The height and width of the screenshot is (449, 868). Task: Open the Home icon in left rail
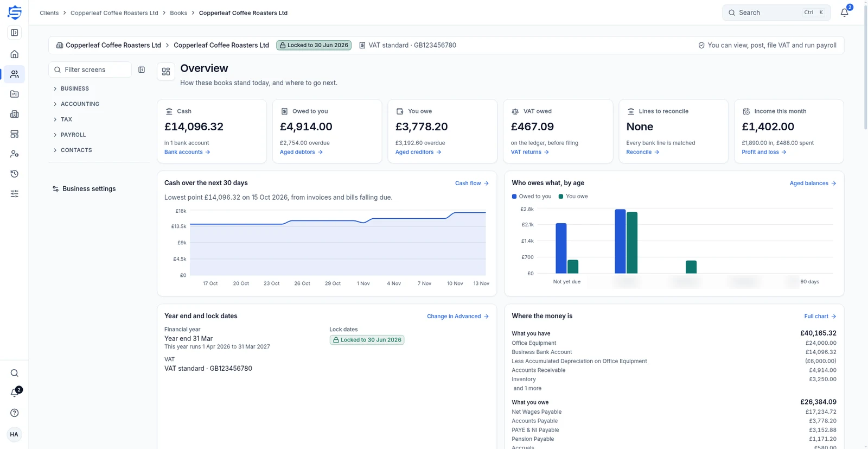(15, 54)
